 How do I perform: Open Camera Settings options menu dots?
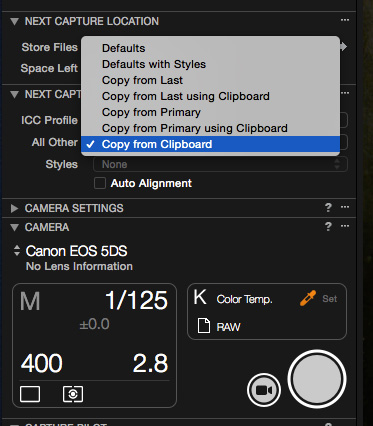(x=345, y=207)
